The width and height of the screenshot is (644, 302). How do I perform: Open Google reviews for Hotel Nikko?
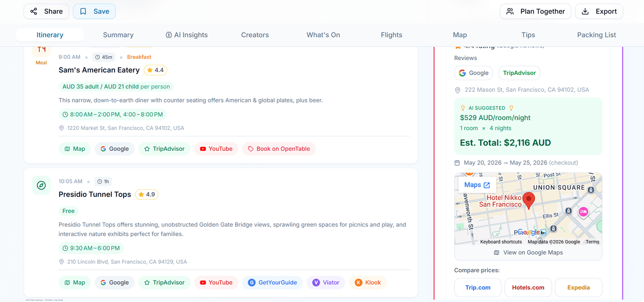point(473,72)
